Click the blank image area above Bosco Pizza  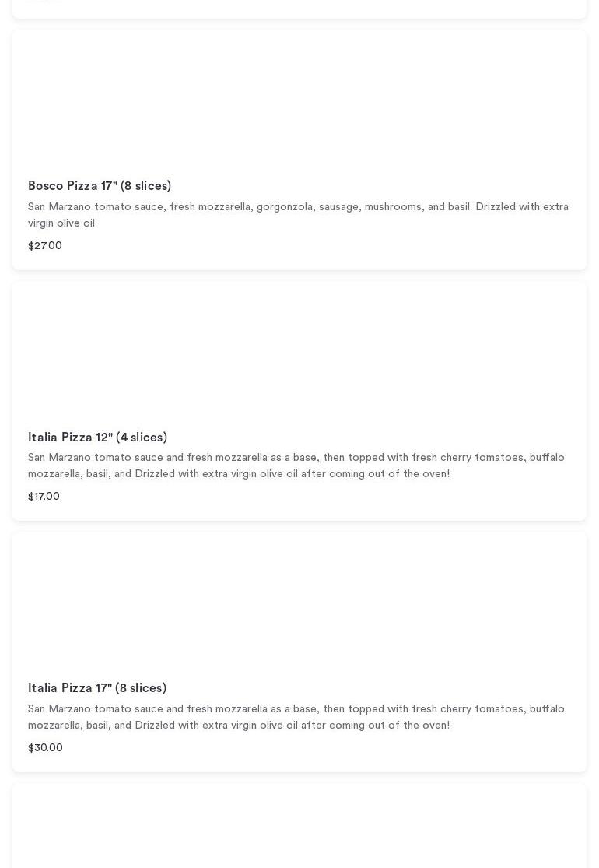tap(299, 101)
